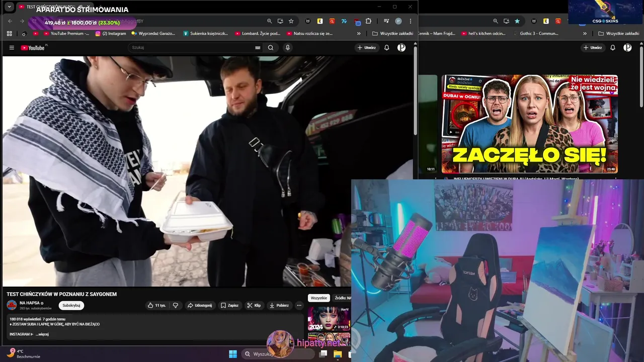Click the Udostępnij share button
The width and height of the screenshot is (644, 362).
coord(200,305)
